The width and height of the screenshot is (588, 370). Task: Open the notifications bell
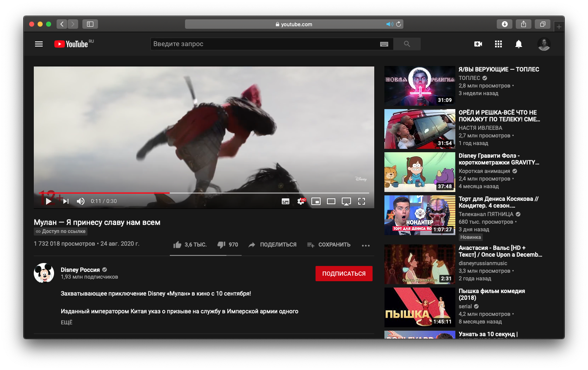pos(519,44)
